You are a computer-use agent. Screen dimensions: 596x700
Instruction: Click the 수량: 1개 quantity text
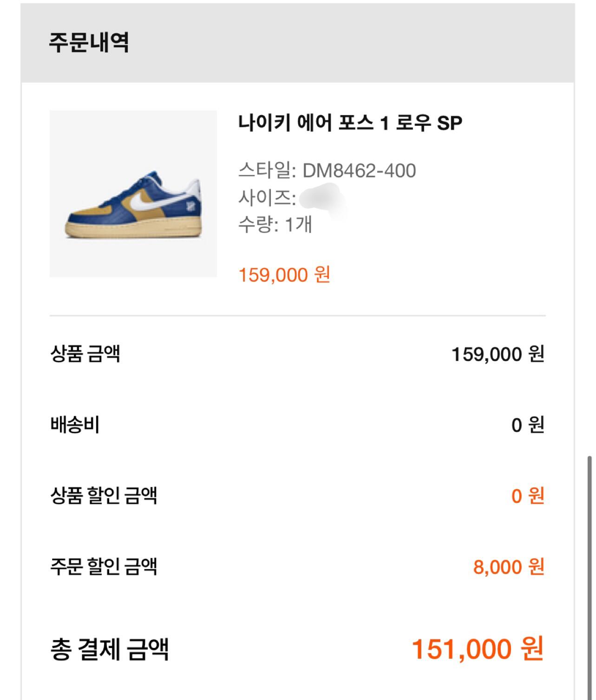pos(275,225)
